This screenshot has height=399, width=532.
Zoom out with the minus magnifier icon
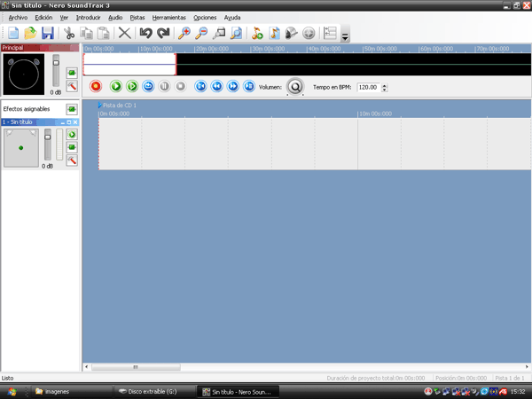click(201, 34)
